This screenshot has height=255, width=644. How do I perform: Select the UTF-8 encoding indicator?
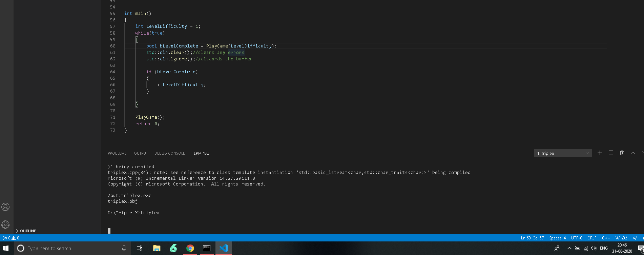tap(577, 238)
